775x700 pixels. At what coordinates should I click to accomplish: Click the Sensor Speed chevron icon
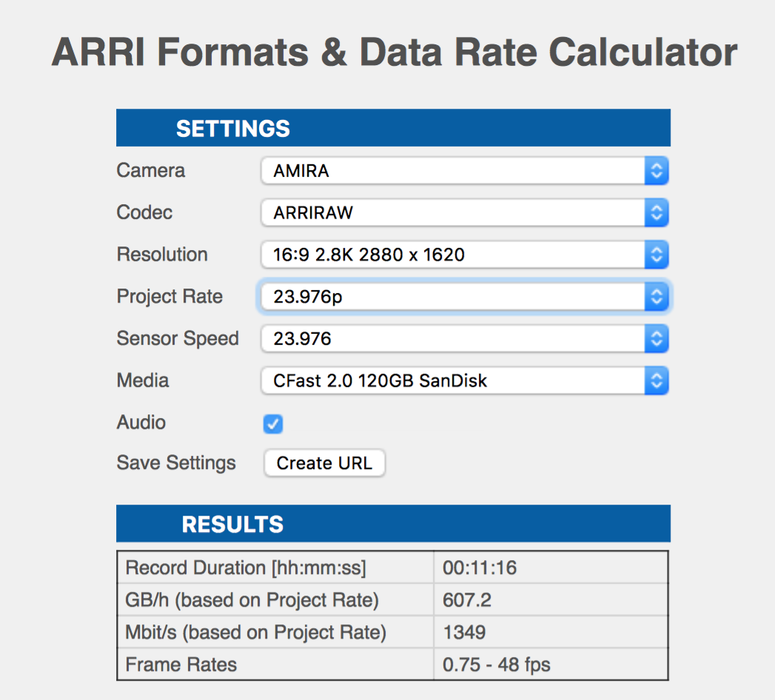click(657, 338)
